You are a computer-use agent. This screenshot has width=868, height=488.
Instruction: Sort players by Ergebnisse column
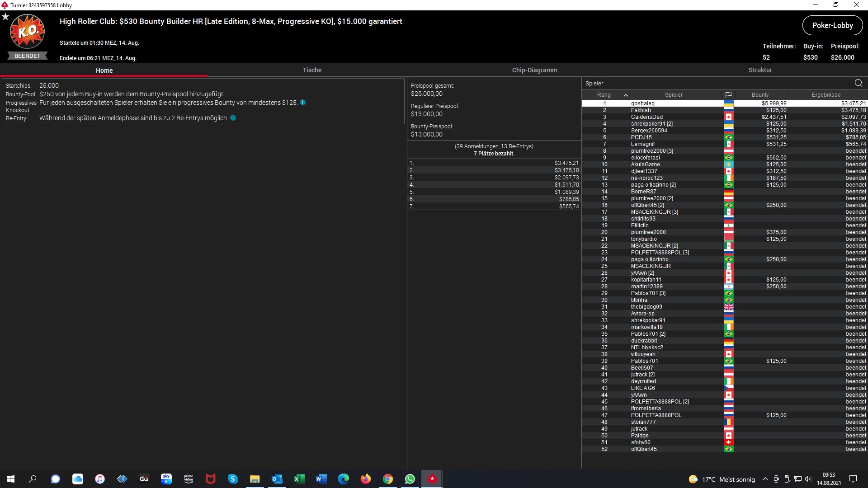826,95
